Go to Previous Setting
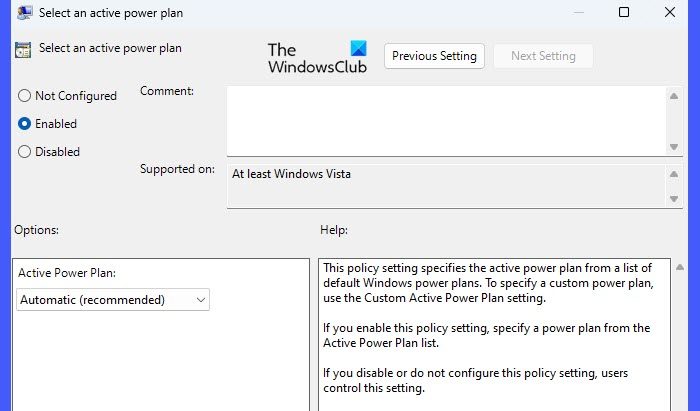 coord(434,56)
